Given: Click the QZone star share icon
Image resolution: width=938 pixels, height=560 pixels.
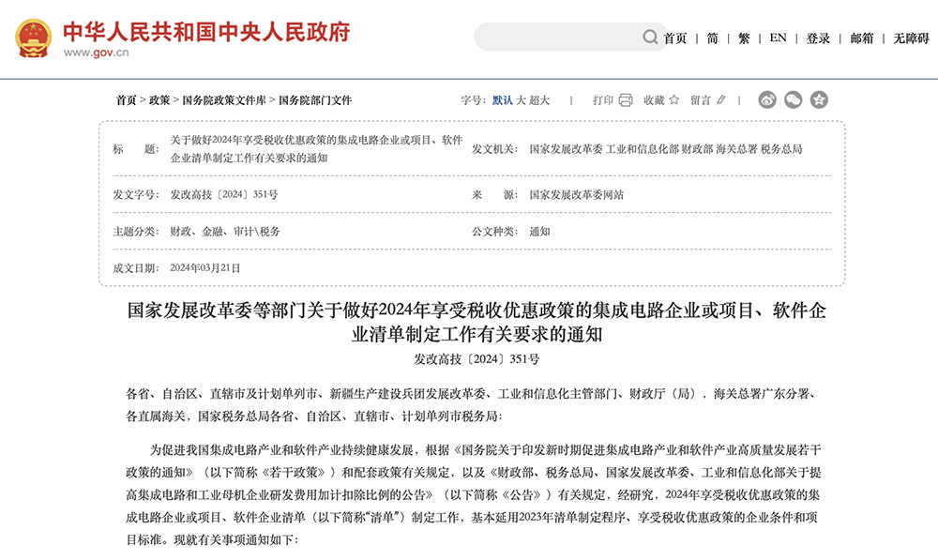Looking at the screenshot, I should (818, 99).
